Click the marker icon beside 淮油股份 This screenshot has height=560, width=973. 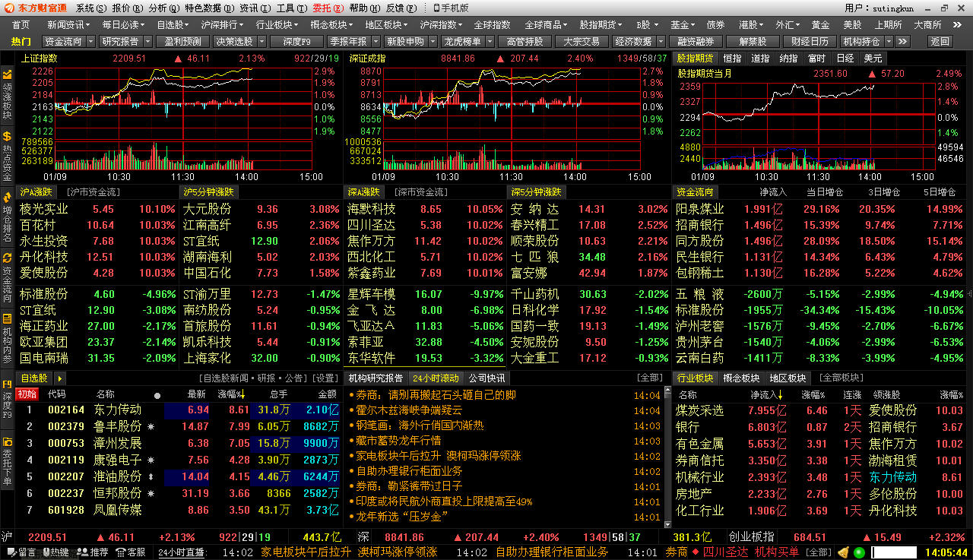151,476
